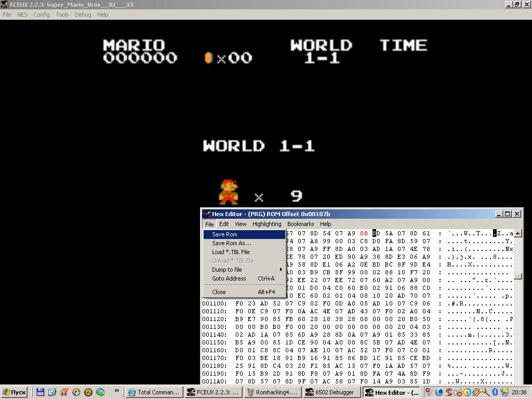Image resolution: width=532 pixels, height=399 pixels.
Task: Click the highlighted 8D byte at cursor
Action: [x=376, y=233]
